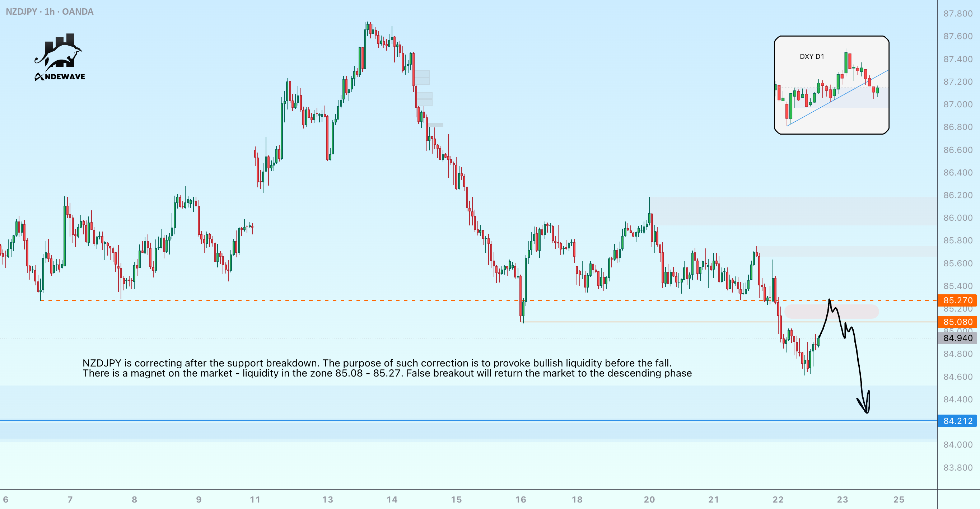Click date 20 on the time axis
The height and width of the screenshot is (509, 980).
pos(649,500)
